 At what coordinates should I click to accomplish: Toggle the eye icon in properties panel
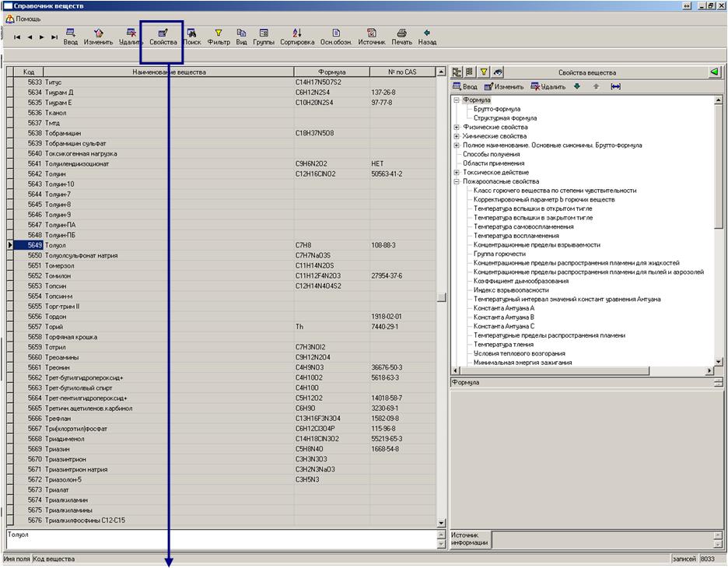click(x=497, y=72)
